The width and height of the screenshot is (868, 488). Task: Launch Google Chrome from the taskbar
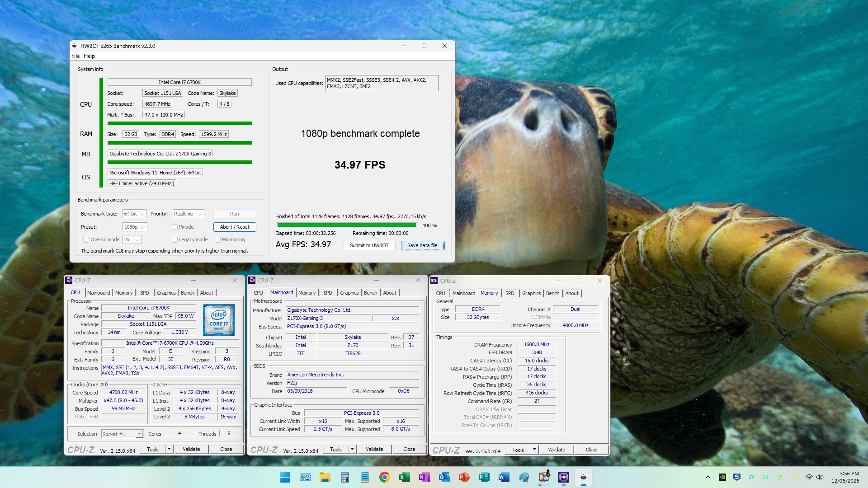click(x=384, y=477)
